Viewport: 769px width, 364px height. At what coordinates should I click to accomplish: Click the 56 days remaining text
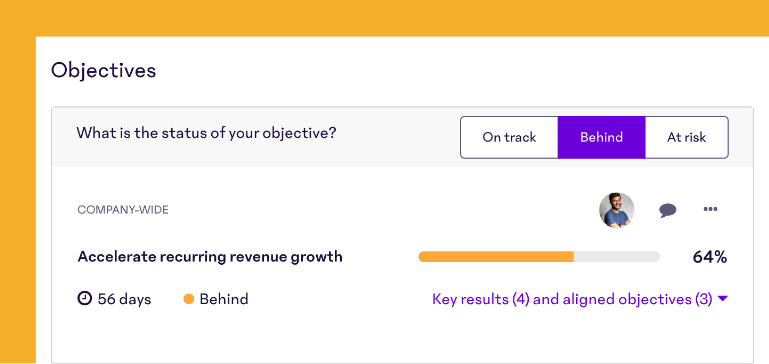(124, 299)
